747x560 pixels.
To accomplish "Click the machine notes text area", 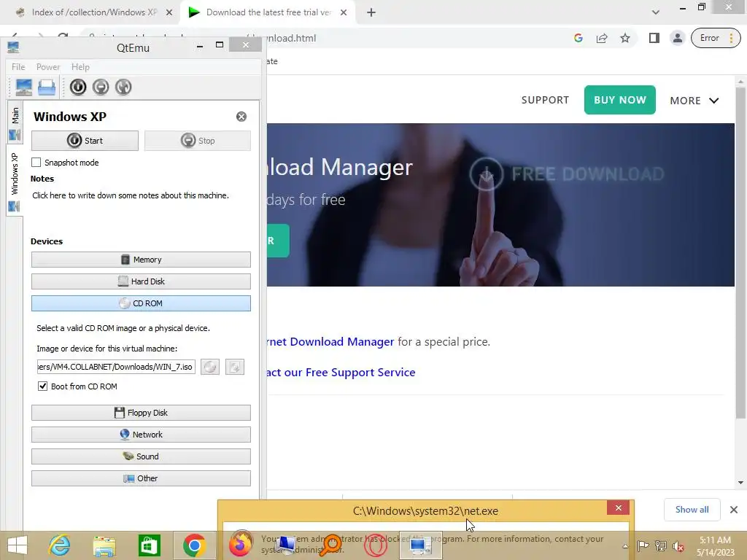I will pyautogui.click(x=131, y=195).
